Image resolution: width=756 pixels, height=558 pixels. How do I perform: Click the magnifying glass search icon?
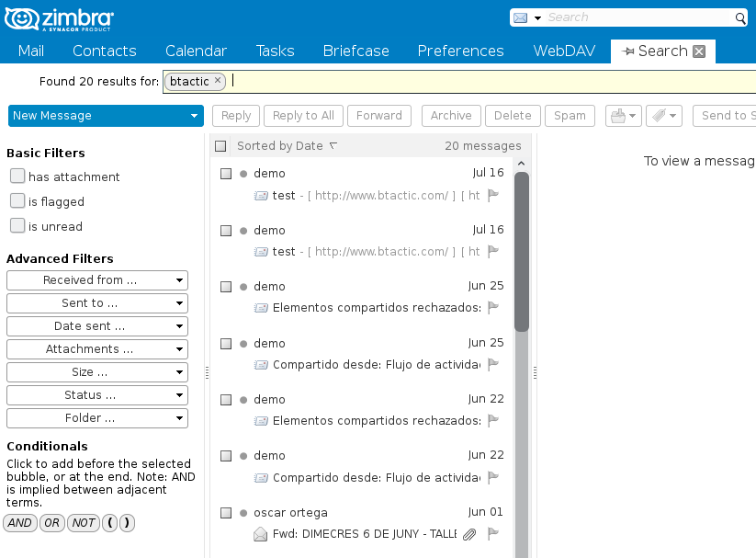point(740,18)
